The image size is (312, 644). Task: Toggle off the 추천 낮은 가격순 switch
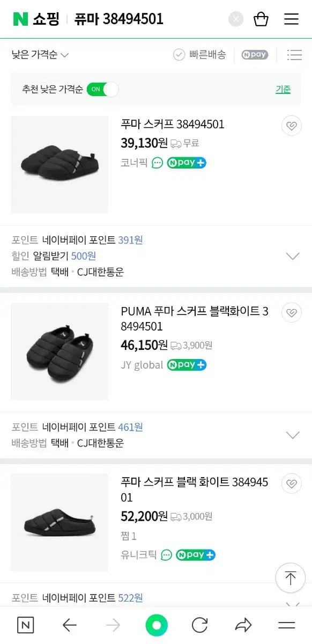102,89
